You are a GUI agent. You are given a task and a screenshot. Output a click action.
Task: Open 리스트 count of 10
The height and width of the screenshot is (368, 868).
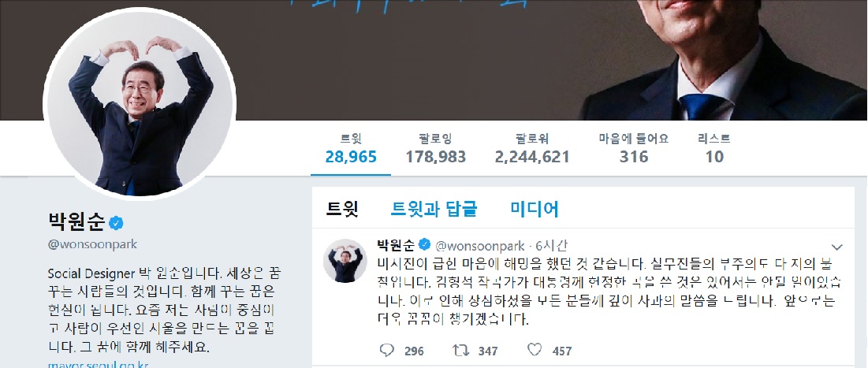(714, 149)
